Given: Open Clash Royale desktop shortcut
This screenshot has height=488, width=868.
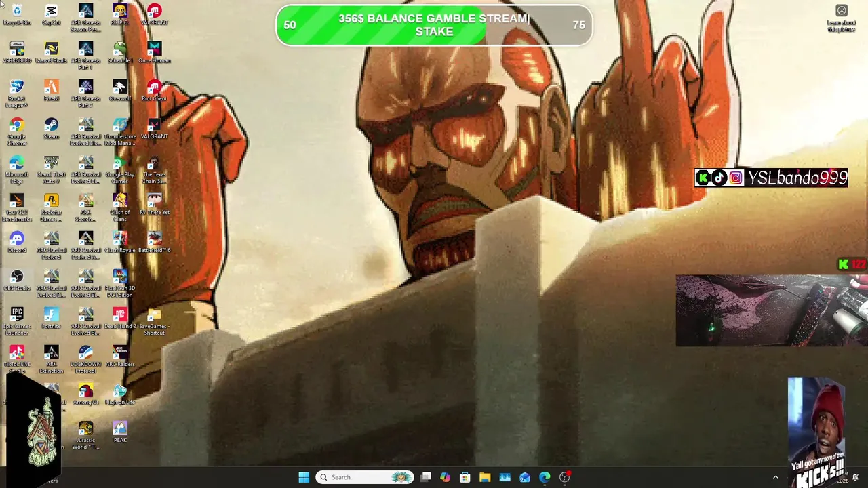Looking at the screenshot, I should 120,243.
